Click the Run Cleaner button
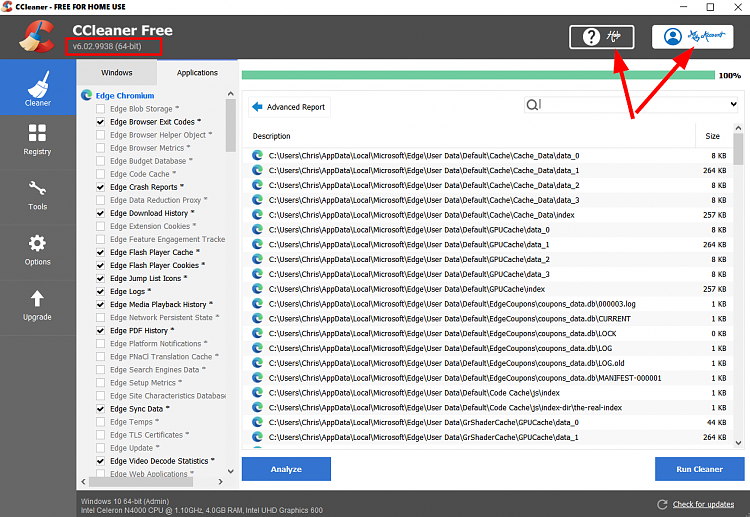The height and width of the screenshot is (517, 750). pos(699,469)
